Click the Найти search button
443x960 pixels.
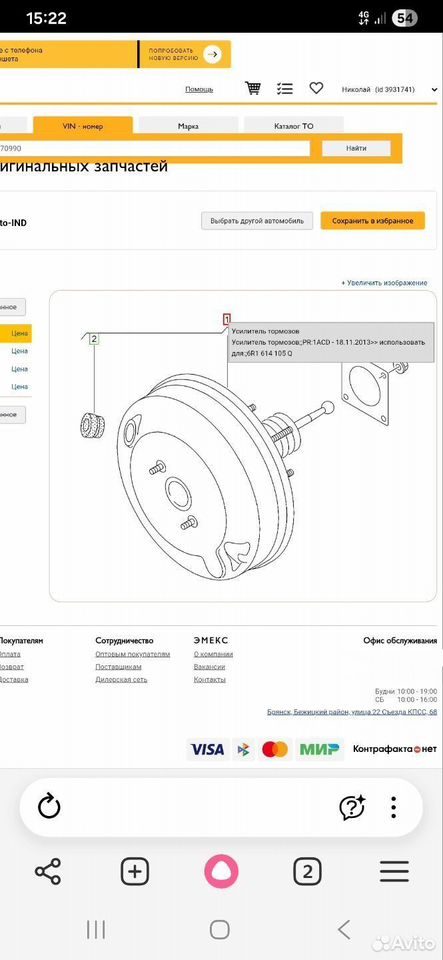[x=356, y=148]
